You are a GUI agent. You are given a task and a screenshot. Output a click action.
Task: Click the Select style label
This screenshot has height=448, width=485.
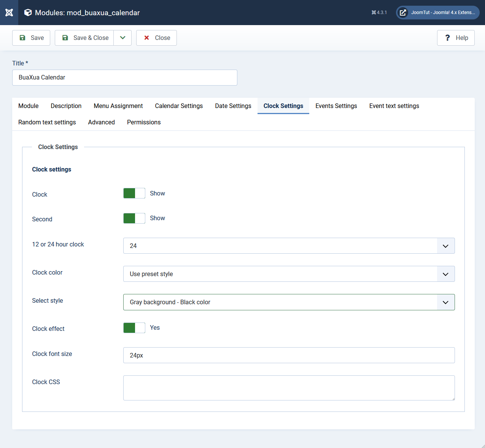[48, 300]
